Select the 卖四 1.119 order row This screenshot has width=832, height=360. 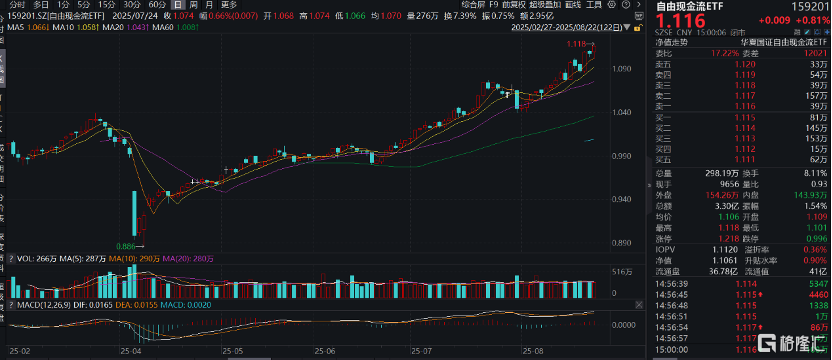pyautogui.click(x=741, y=75)
